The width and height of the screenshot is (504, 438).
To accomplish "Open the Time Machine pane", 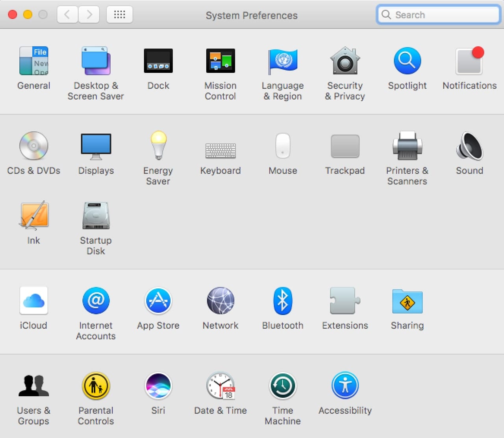I will (283, 386).
